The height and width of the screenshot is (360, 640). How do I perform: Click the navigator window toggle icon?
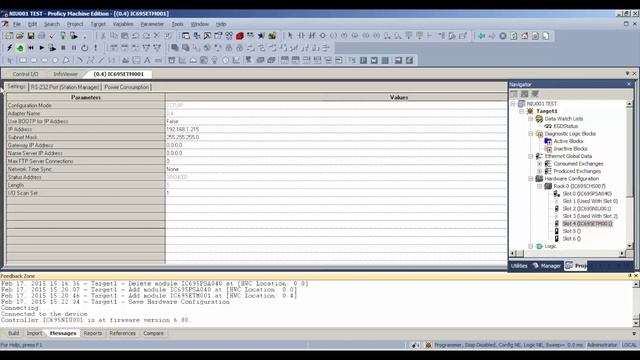coord(186,36)
